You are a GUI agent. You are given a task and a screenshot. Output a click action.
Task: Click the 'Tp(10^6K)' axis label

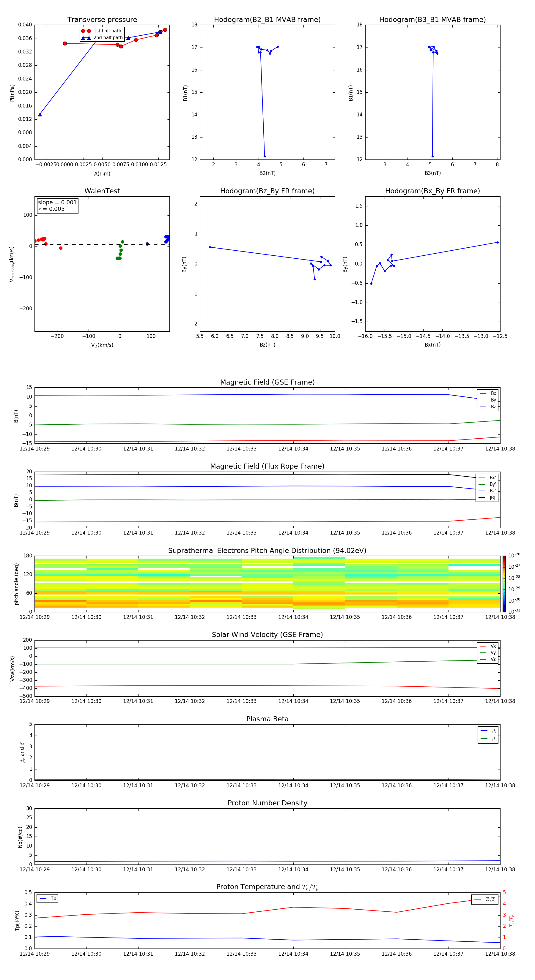coord(17,921)
